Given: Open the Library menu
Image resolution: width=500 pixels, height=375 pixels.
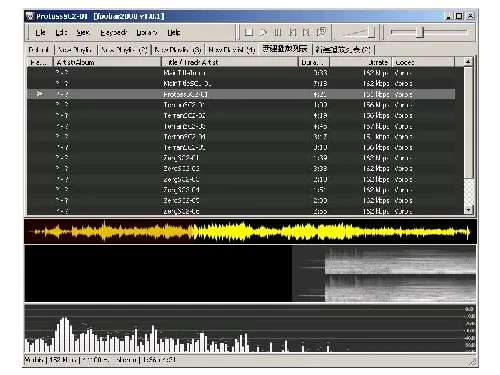Looking at the screenshot, I should tap(147, 33).
